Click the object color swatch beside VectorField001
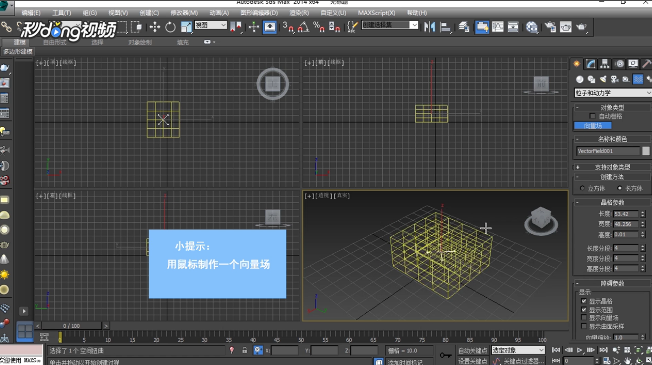This screenshot has width=652, height=365. click(646, 151)
